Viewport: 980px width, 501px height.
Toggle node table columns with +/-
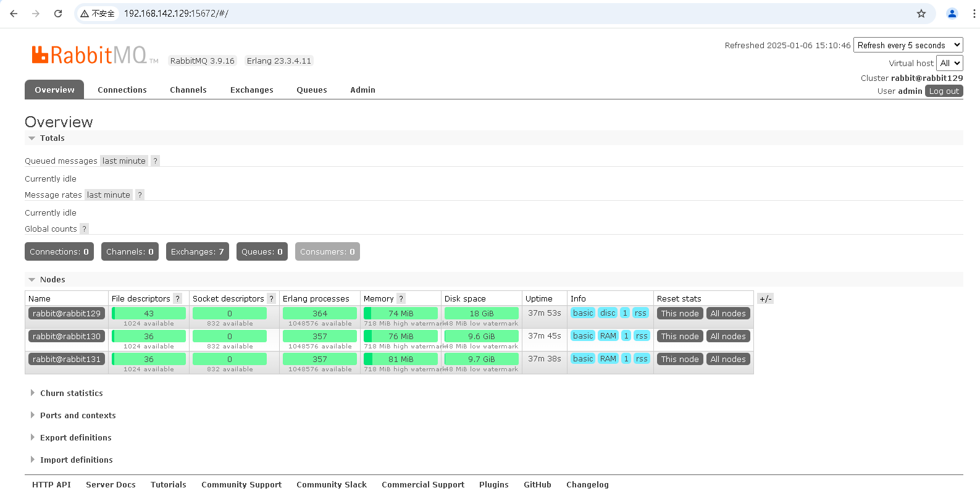[x=765, y=299]
